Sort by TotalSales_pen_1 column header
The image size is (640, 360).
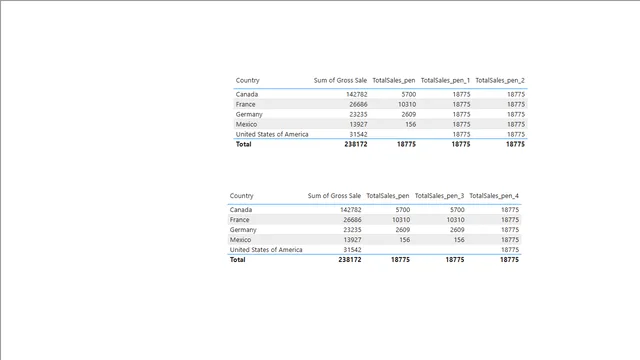[445, 80]
